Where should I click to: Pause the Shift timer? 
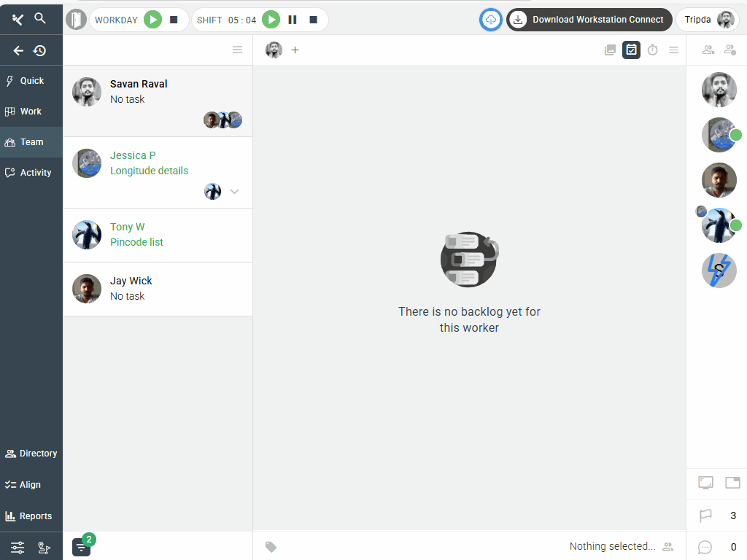[x=293, y=20]
